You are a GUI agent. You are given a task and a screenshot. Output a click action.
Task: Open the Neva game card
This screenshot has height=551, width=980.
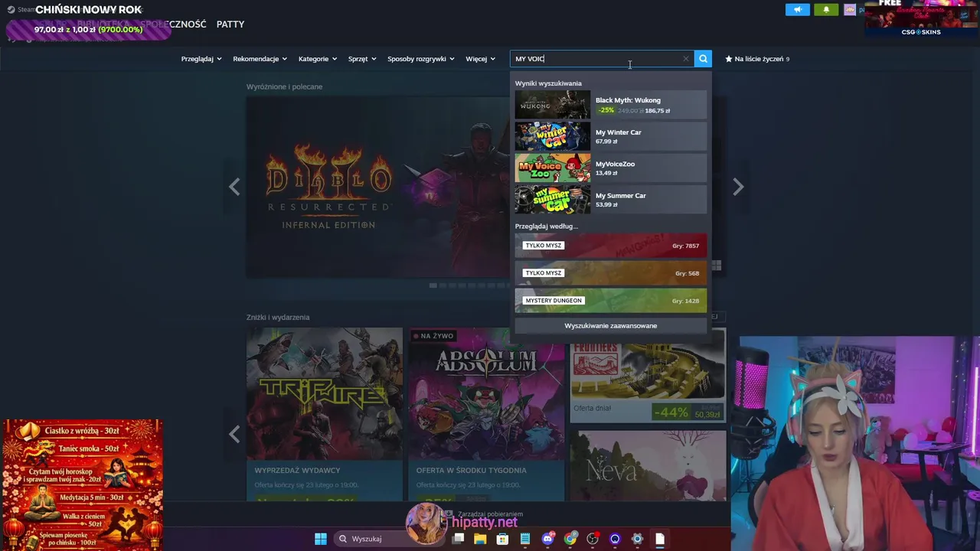tap(648, 465)
